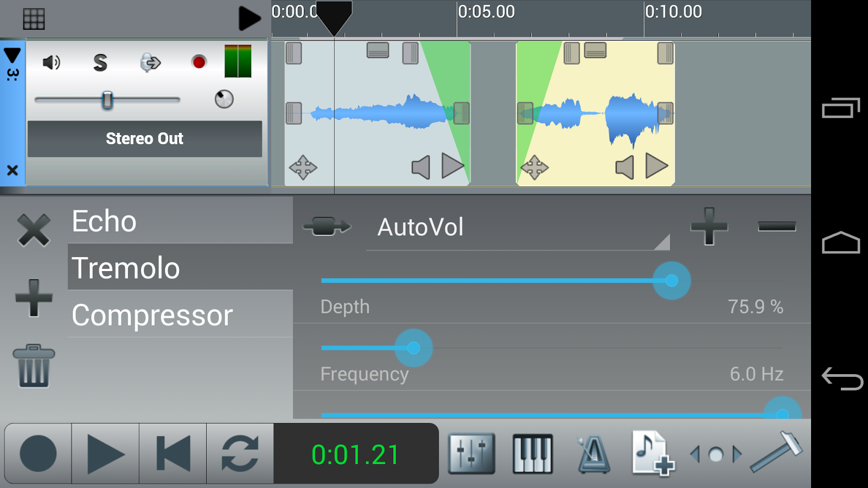Open the piano keyboard icon
Screen dimensions: 868x488
(533, 453)
